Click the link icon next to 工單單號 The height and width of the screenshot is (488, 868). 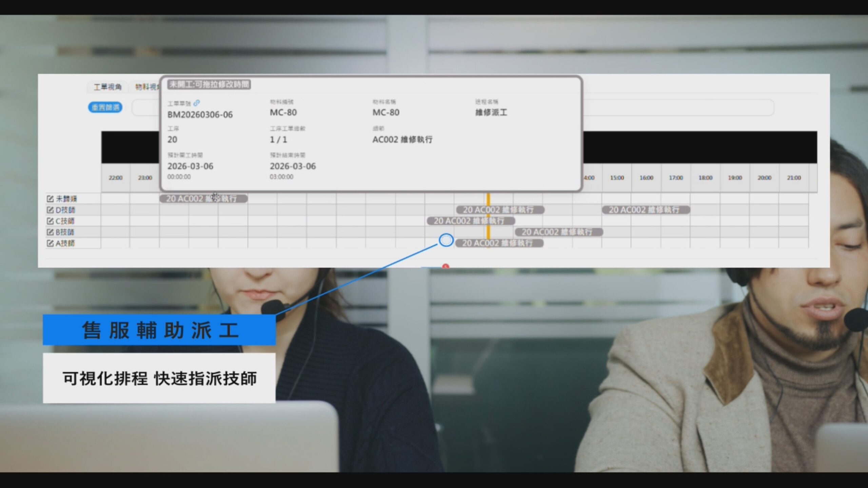[197, 103]
